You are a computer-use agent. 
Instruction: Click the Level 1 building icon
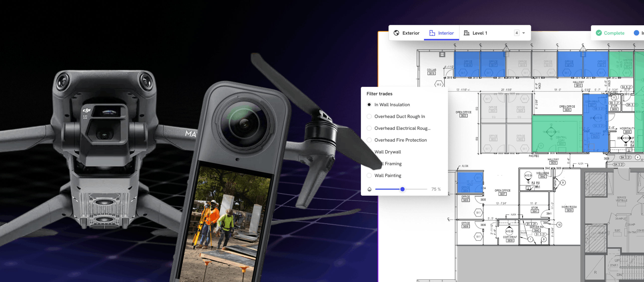[466, 33]
